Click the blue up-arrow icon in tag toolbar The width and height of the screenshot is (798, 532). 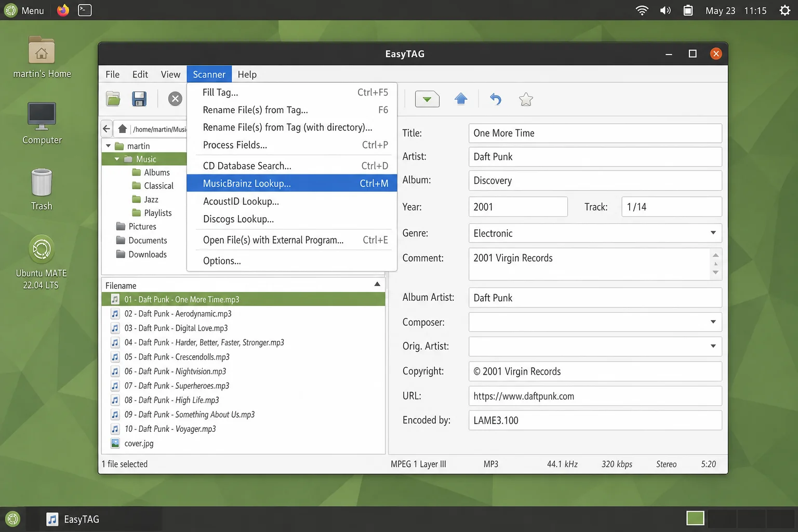click(461, 99)
